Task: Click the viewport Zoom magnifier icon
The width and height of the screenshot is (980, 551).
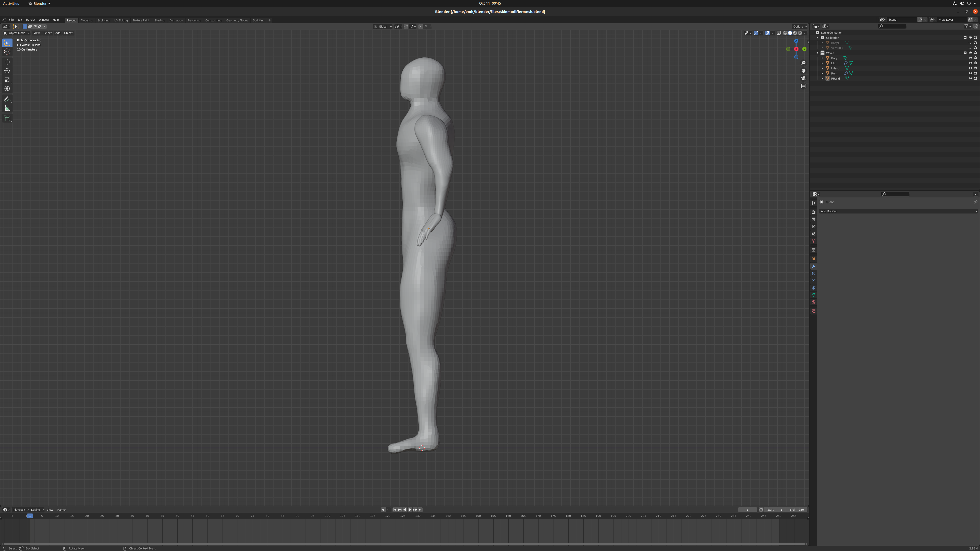Action: (803, 63)
